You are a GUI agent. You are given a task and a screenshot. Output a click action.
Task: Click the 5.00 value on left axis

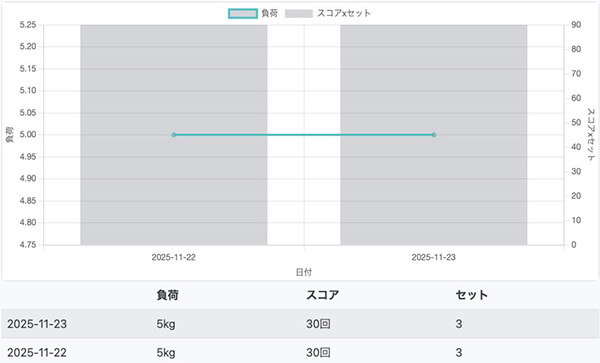coord(28,135)
